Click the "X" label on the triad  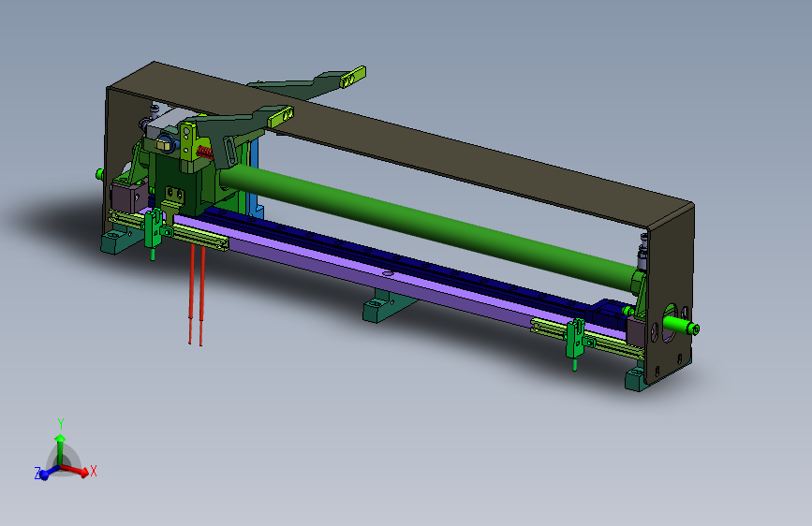click(x=94, y=471)
